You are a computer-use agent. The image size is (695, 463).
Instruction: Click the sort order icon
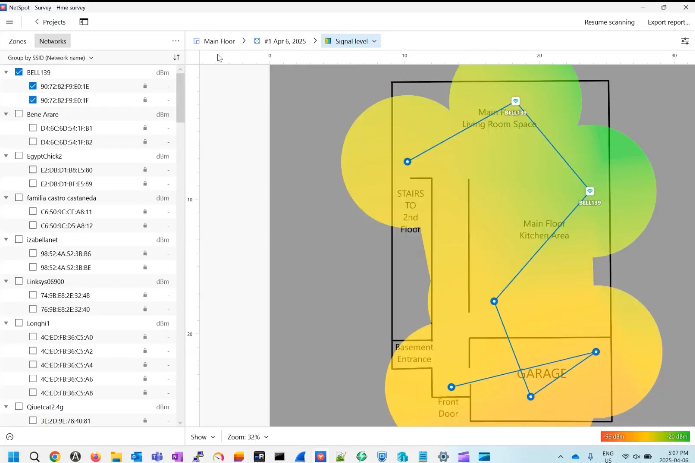coord(177,58)
